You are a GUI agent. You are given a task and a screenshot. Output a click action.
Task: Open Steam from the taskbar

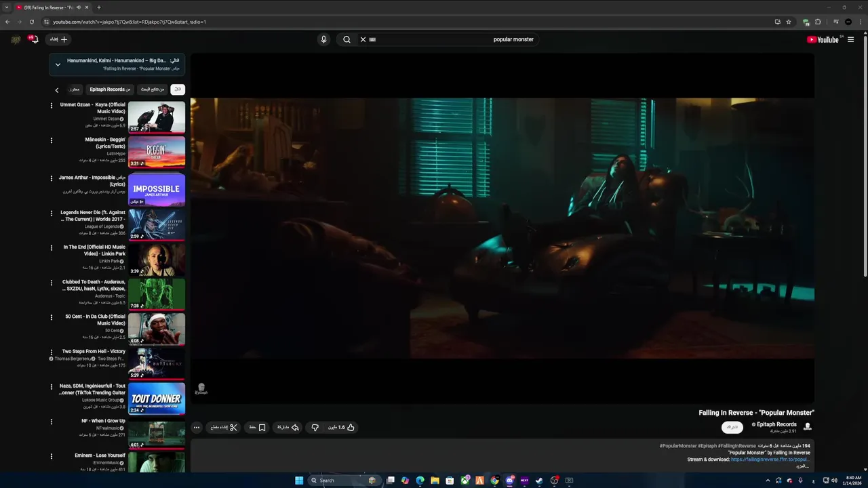[539, 481]
